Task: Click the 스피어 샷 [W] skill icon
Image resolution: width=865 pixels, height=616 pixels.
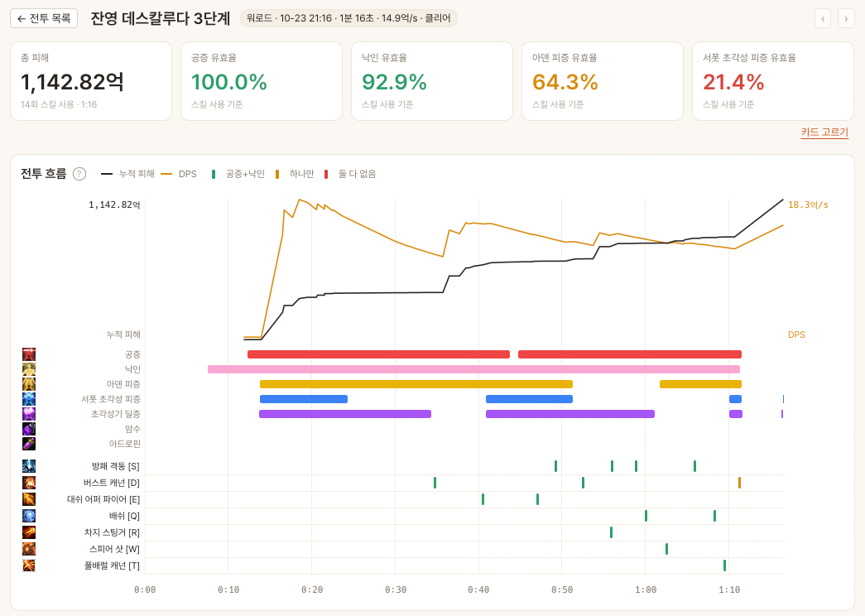Action: pos(29,549)
